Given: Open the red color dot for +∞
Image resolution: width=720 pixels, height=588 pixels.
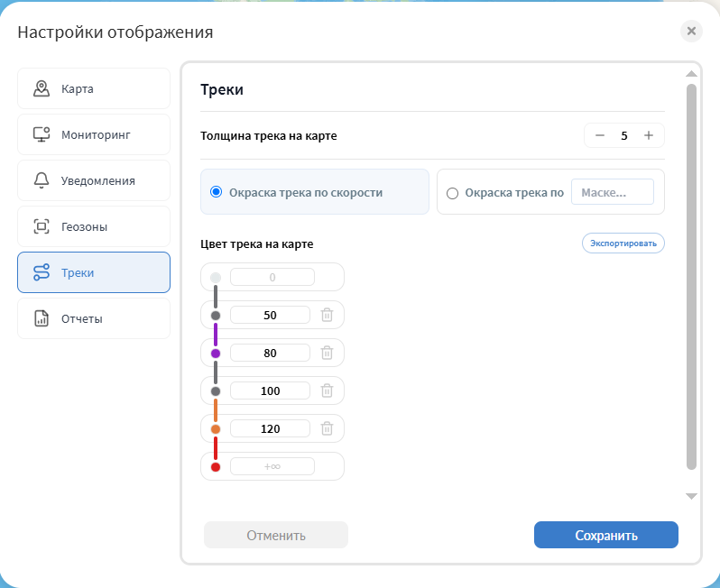Looking at the screenshot, I should click(x=216, y=467).
